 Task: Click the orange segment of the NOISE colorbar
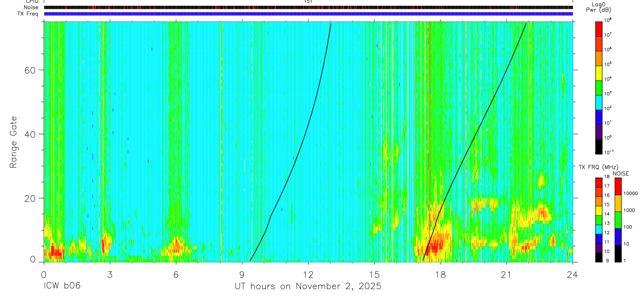coord(618,203)
